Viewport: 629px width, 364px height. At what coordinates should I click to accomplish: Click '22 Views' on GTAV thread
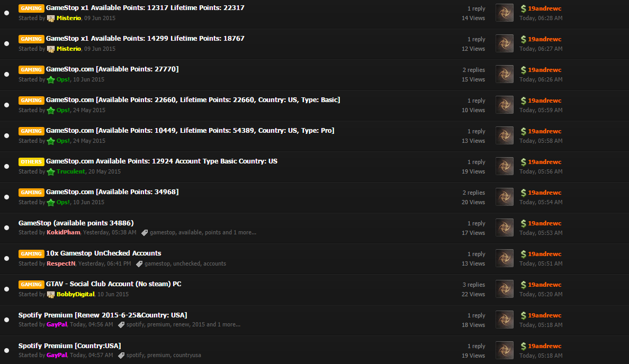pos(473,294)
